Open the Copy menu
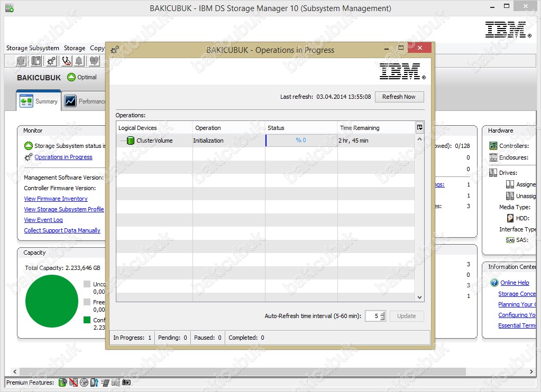This screenshot has width=541, height=392. point(97,48)
